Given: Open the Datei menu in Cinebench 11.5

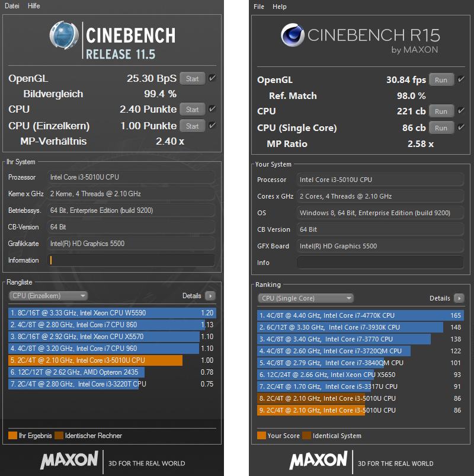Looking at the screenshot, I should (12, 6).
